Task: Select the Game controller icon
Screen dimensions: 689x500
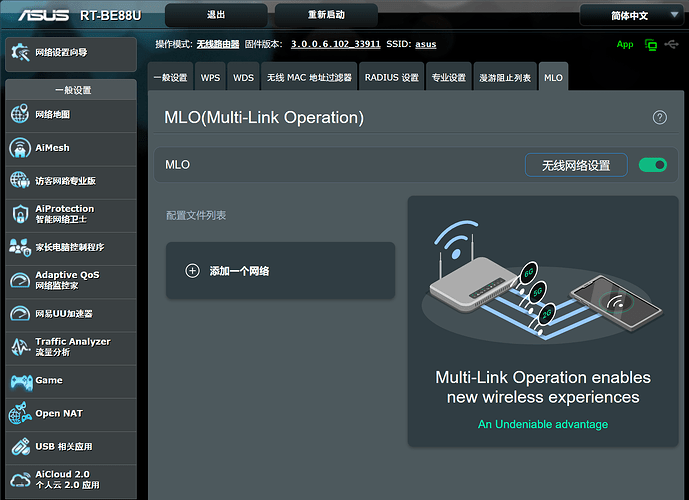Action: tap(20, 381)
